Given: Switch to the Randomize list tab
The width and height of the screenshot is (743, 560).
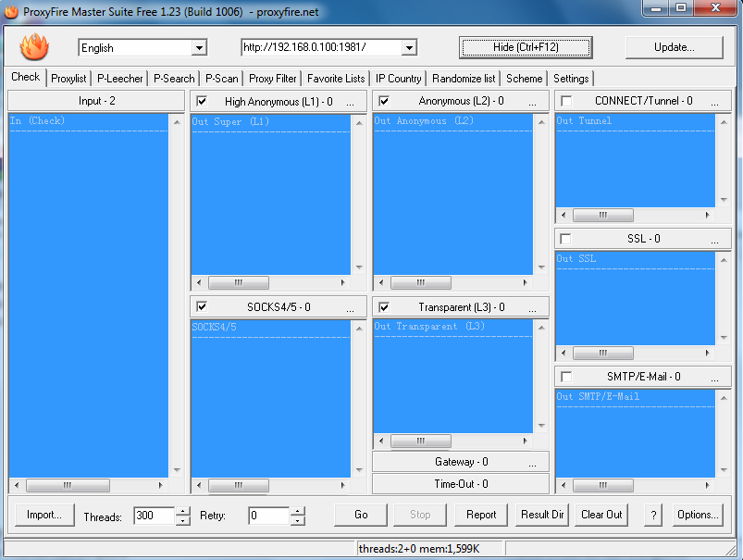Looking at the screenshot, I should (464, 79).
